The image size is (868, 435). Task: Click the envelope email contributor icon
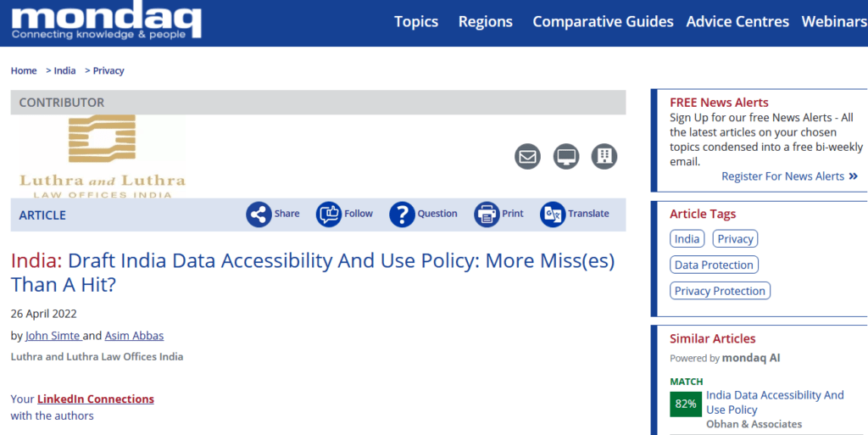pos(527,157)
